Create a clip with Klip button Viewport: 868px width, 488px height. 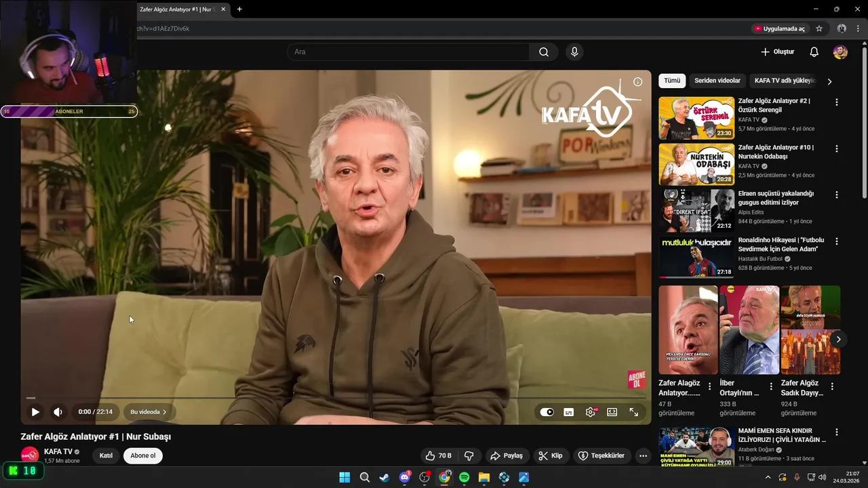[x=551, y=456]
